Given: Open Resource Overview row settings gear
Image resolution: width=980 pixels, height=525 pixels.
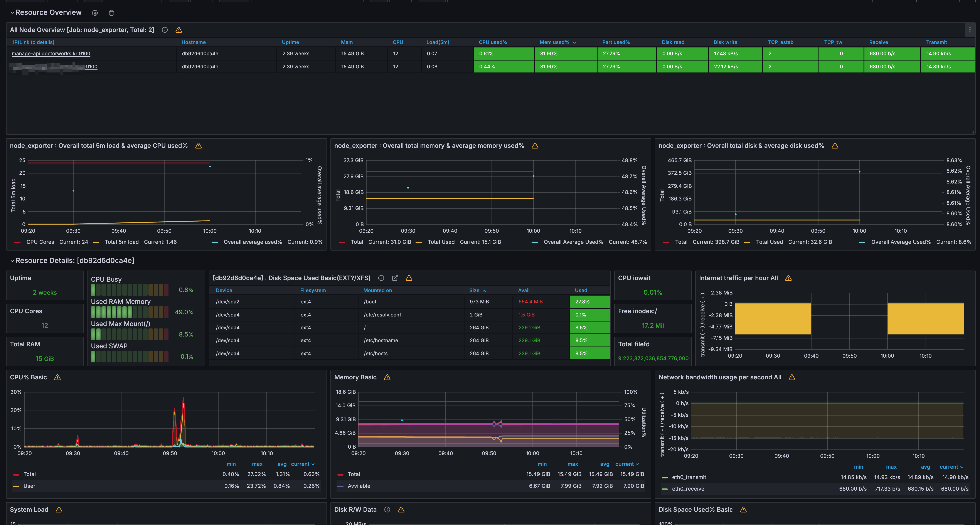Looking at the screenshot, I should [x=95, y=13].
